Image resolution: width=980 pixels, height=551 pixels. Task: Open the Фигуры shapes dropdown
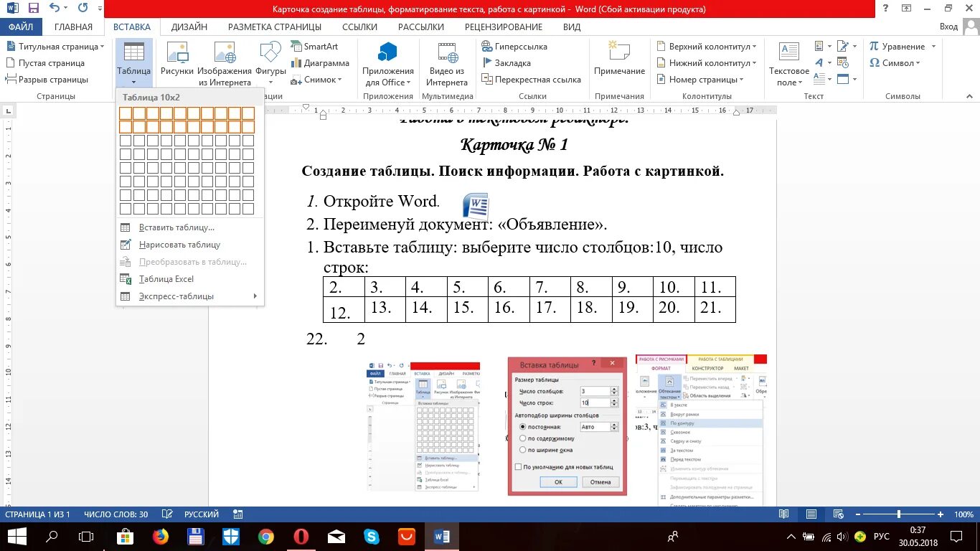270,63
